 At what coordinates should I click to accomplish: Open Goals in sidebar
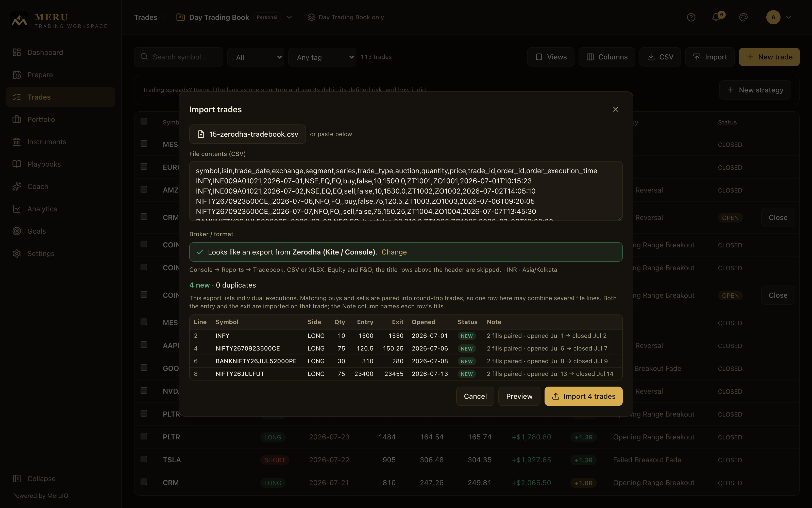pyautogui.click(x=60, y=231)
